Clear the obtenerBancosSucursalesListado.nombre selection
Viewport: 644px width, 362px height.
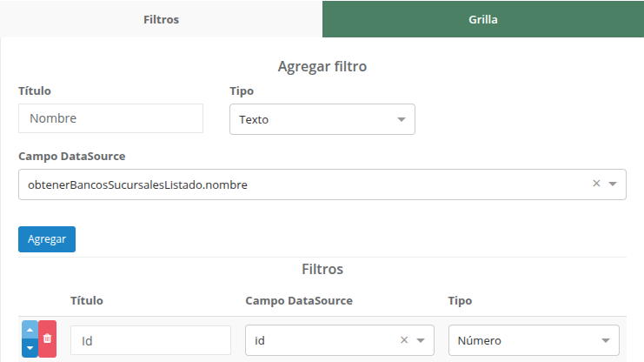(596, 184)
